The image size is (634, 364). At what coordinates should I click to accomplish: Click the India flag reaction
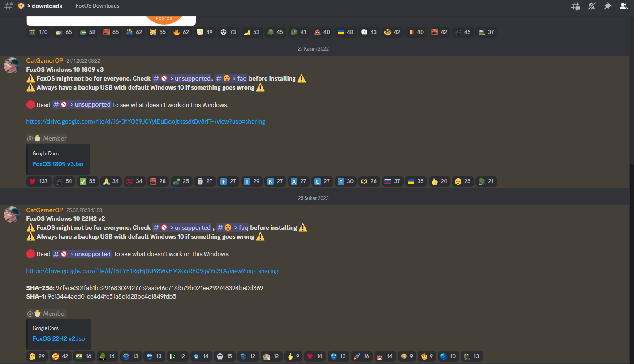click(x=83, y=356)
